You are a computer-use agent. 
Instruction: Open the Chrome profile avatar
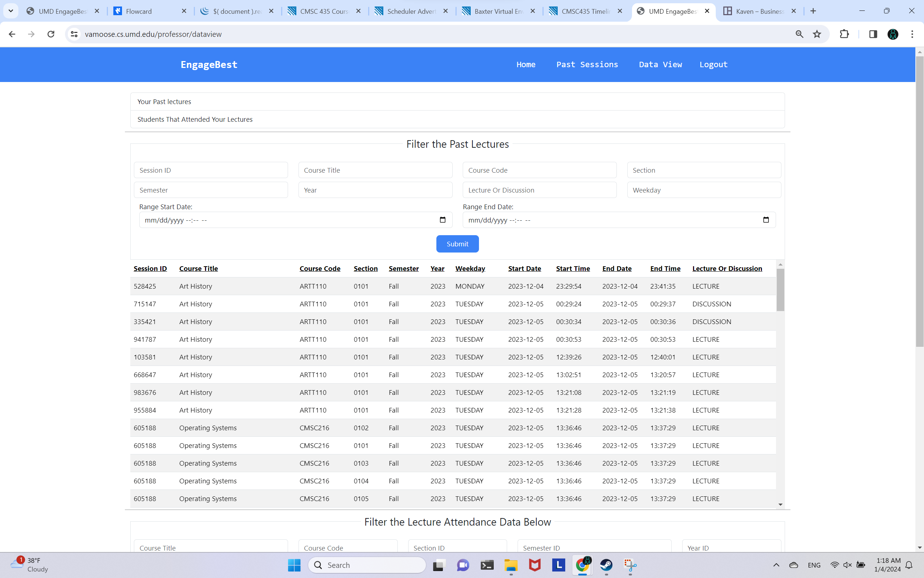pyautogui.click(x=893, y=34)
